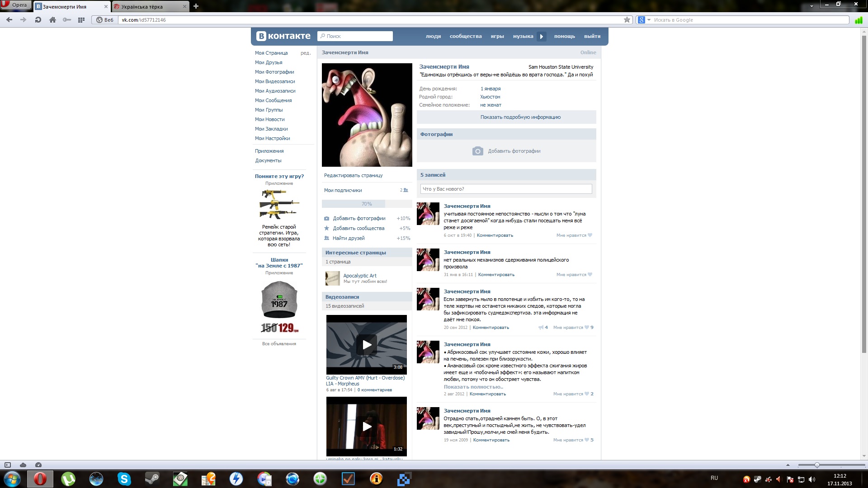Viewport: 868px width, 488px height.
Task: Like the 19 ноя 2009 post heart
Action: [x=587, y=440]
